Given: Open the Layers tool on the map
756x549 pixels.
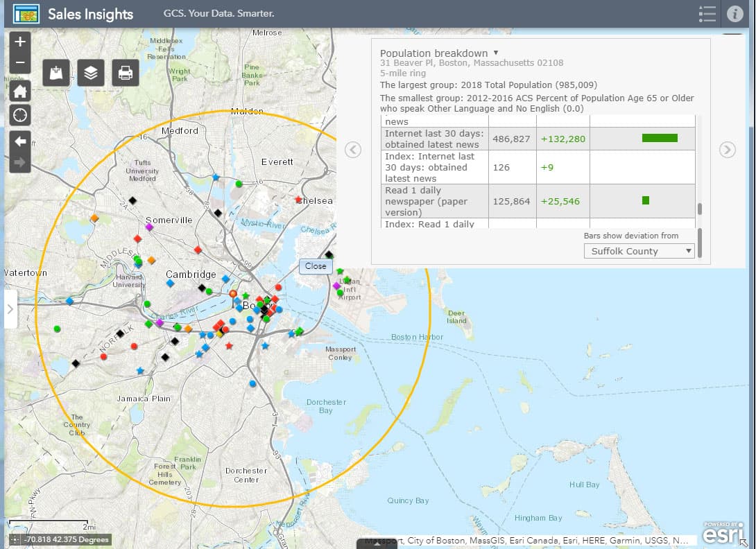Looking at the screenshot, I should (x=90, y=73).
